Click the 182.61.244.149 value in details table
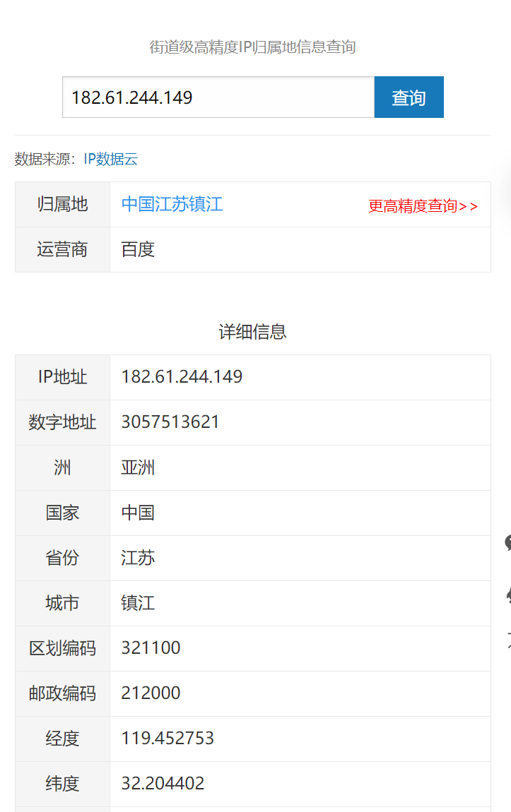Viewport: 511px width, 812px height. 182,376
